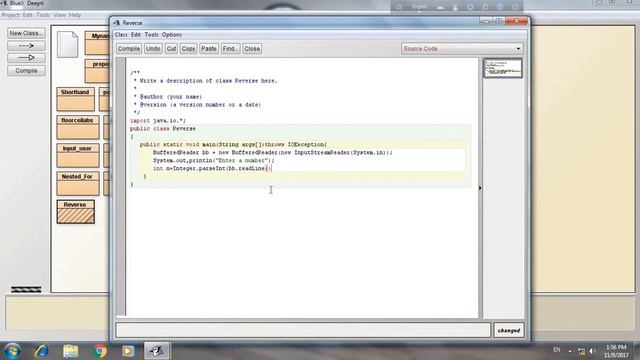Click the Copy button in the editor toolbar

[x=188, y=49]
